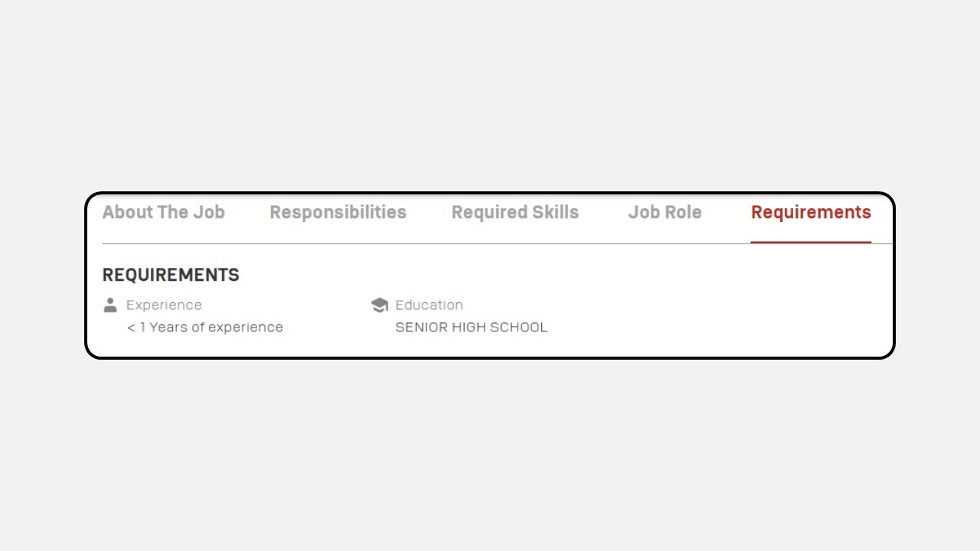Click the bold REQUIREMENTS section heading
Viewport: 980px width, 551px height.
coord(171,275)
